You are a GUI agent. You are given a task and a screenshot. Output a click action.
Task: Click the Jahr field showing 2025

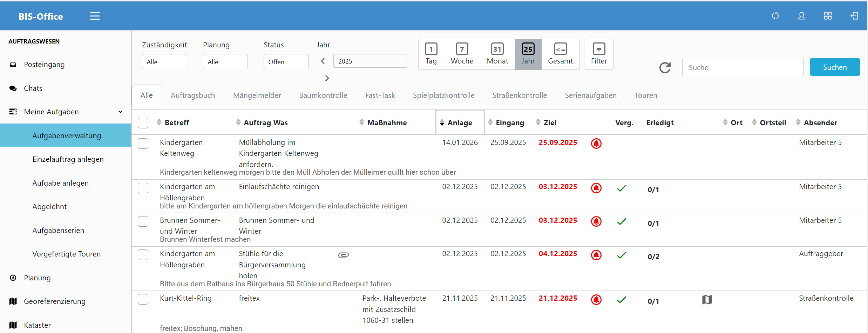370,61
